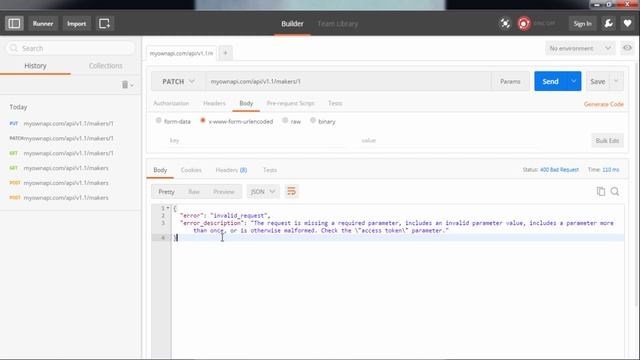The image size is (640, 360).
Task: Click the Import button
Action: (76, 24)
